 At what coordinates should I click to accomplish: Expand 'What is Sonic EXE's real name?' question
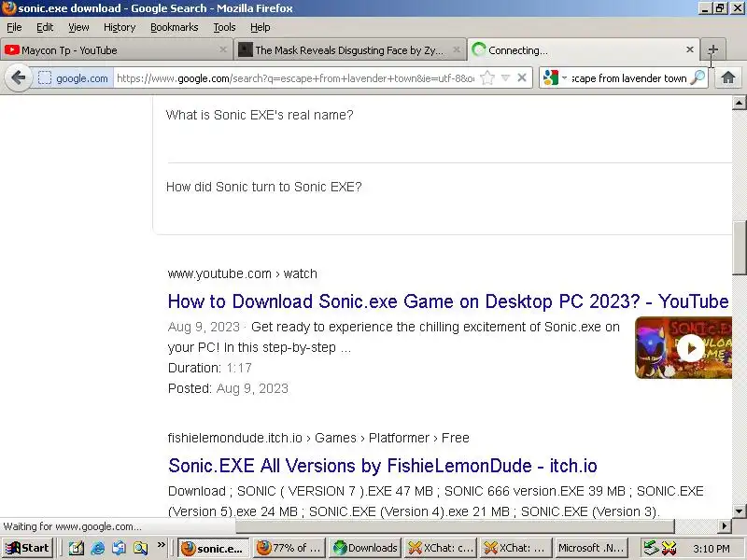pos(260,115)
